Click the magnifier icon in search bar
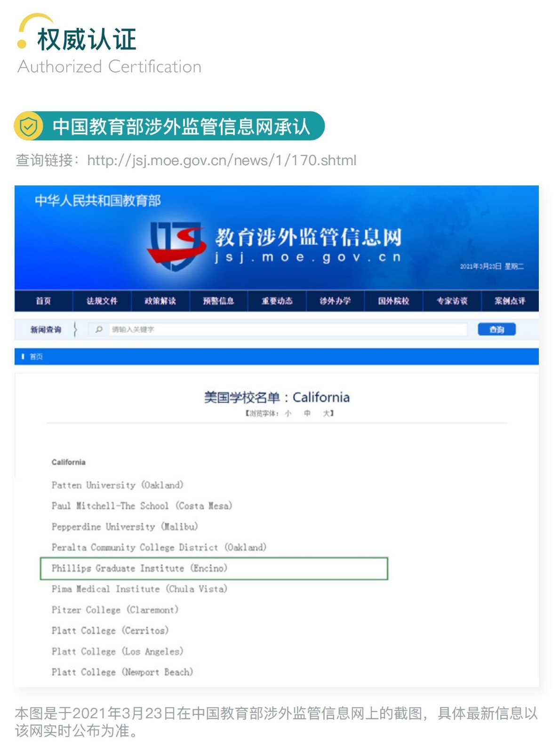560x753 pixels. (x=99, y=329)
